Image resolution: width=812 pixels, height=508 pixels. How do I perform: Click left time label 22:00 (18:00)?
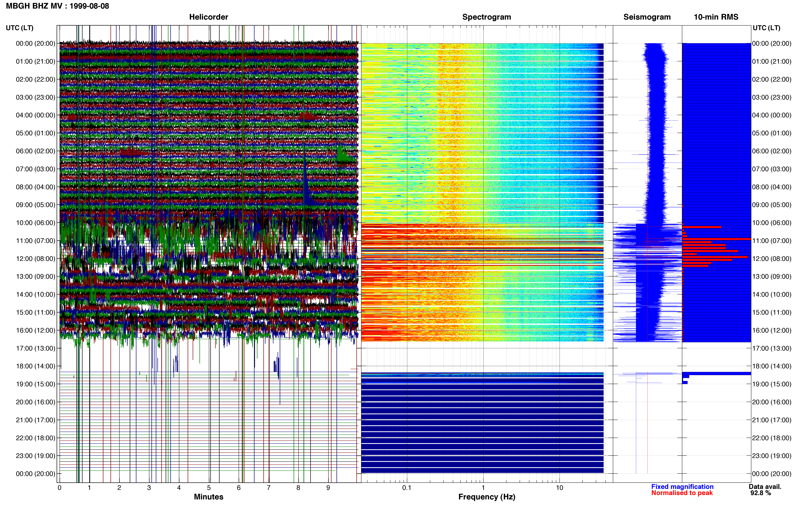(x=36, y=438)
